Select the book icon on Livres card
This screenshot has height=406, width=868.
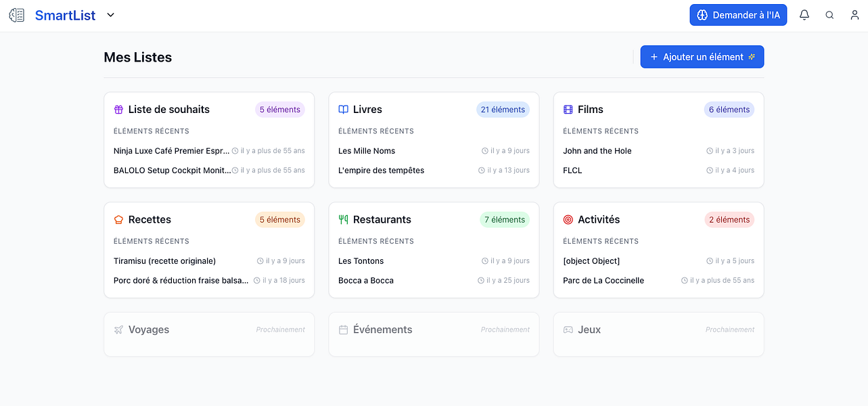[x=342, y=109]
